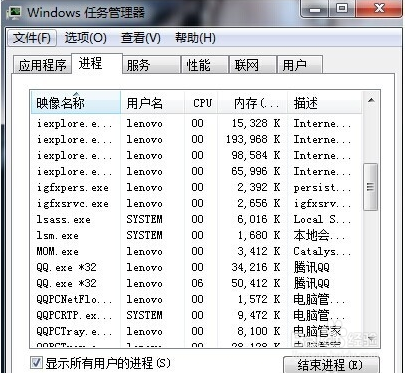The height and width of the screenshot is (373, 408).
Task: Click CPU value 06 of QQ.exe
Action: (197, 283)
